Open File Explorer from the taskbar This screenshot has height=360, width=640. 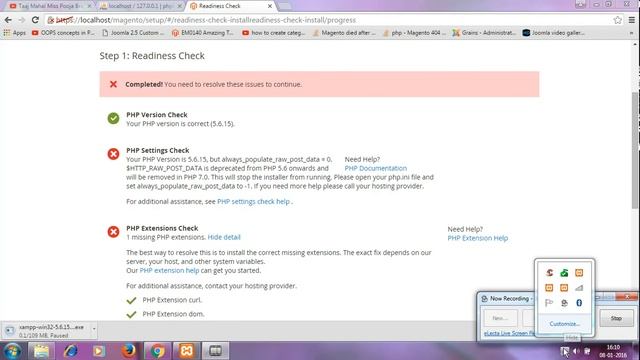point(41,351)
